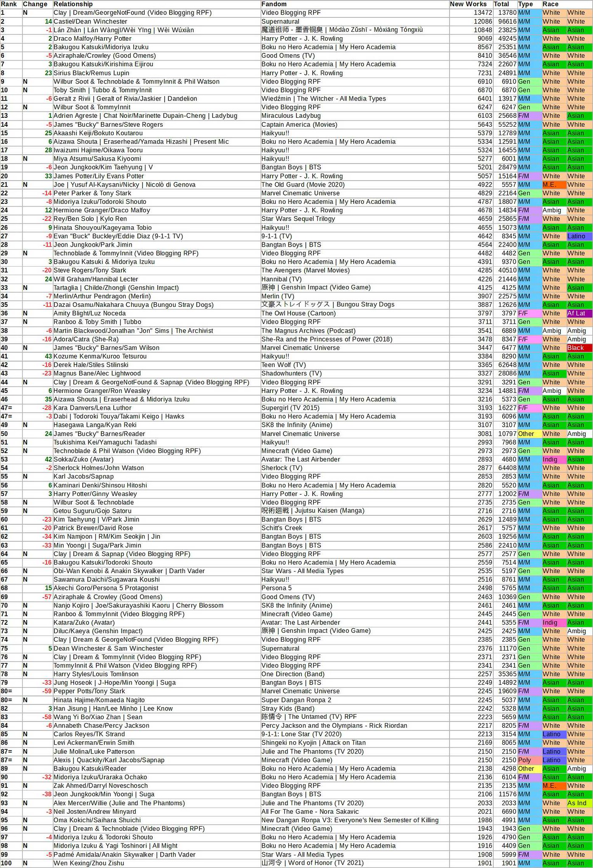Click the Teen Wolf (TV) fandom cell
This screenshot has height=868, width=593.
pos(355,365)
